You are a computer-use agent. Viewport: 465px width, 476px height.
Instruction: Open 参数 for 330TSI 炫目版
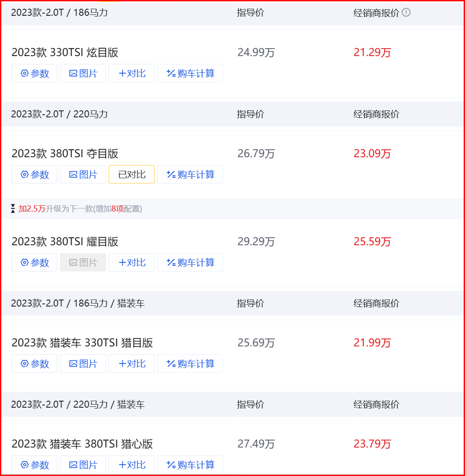pos(34,73)
